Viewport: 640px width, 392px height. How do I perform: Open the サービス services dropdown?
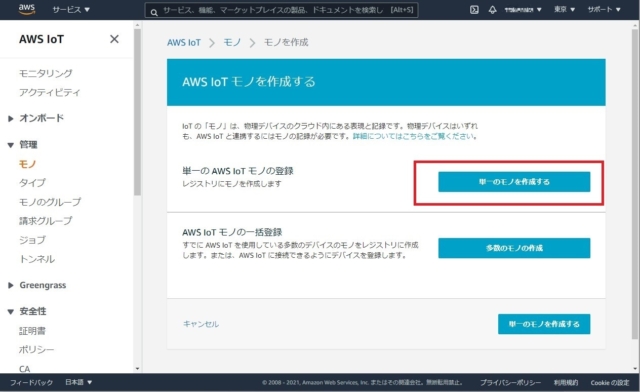pos(71,9)
